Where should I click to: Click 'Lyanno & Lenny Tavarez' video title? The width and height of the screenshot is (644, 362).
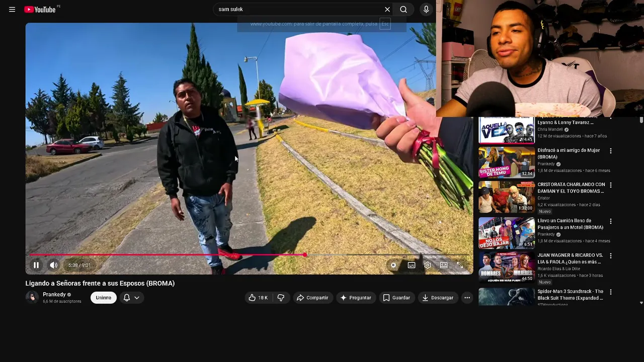point(565,122)
